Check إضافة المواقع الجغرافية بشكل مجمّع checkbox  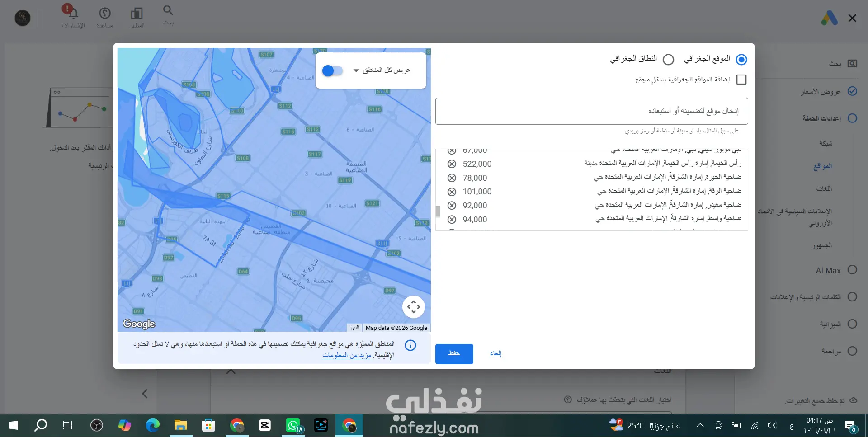(x=741, y=80)
